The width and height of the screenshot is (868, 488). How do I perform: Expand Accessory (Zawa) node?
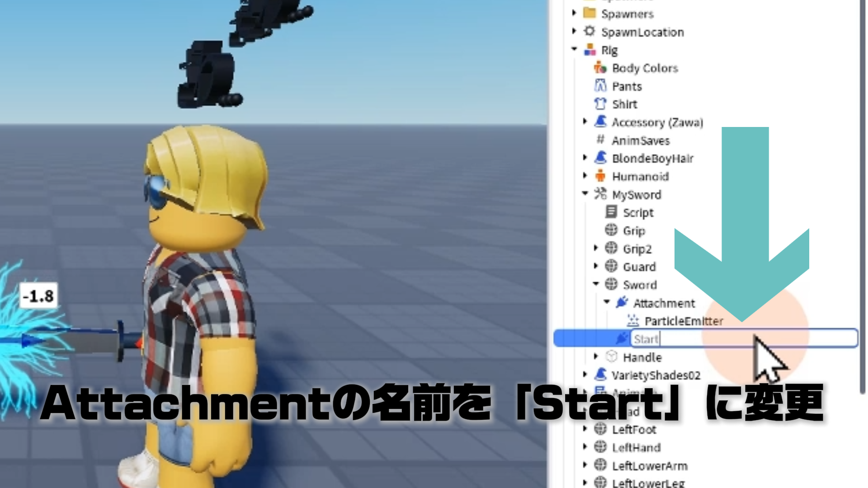tap(585, 122)
